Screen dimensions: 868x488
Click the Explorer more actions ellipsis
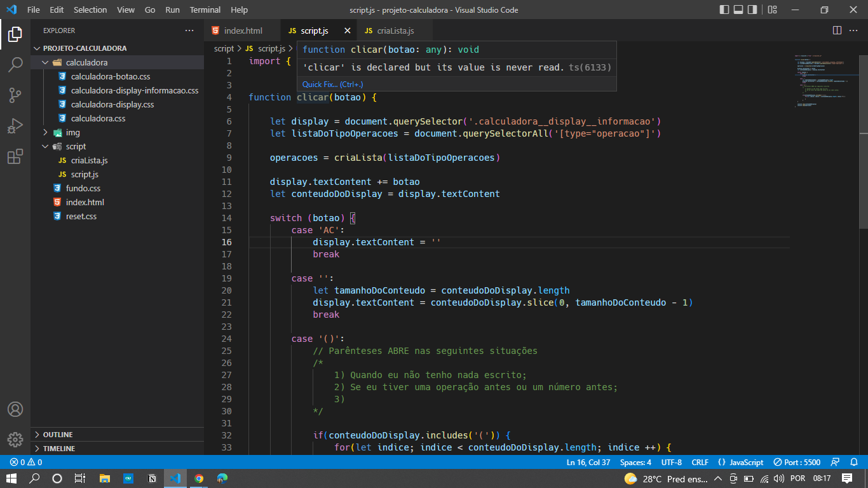tap(189, 30)
